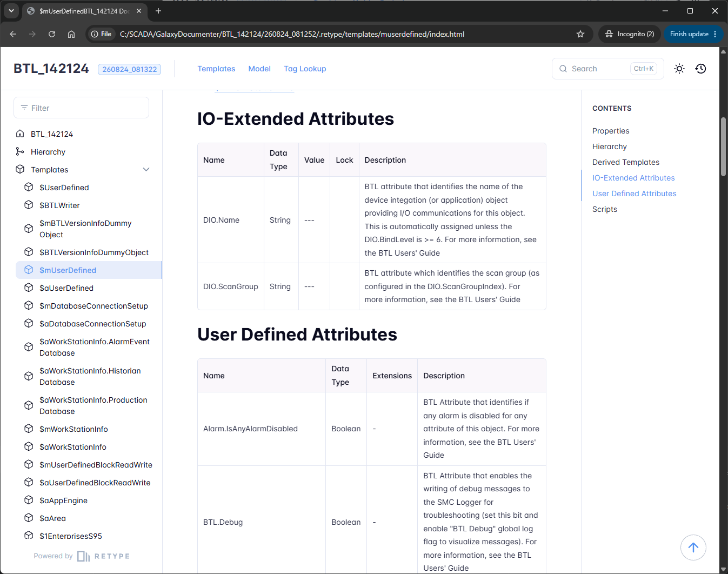Click the cube icon beside $aAppEngine
Viewport: 728px width, 574px height.
click(x=29, y=500)
